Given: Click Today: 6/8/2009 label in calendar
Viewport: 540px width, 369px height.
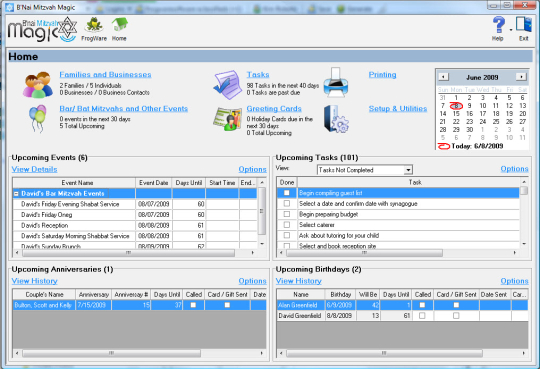Looking at the screenshot, I should 477,146.
